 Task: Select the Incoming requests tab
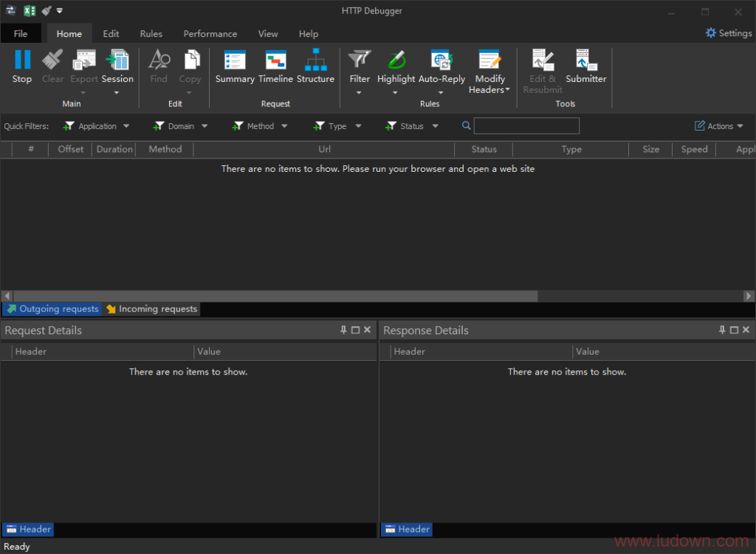(x=151, y=309)
